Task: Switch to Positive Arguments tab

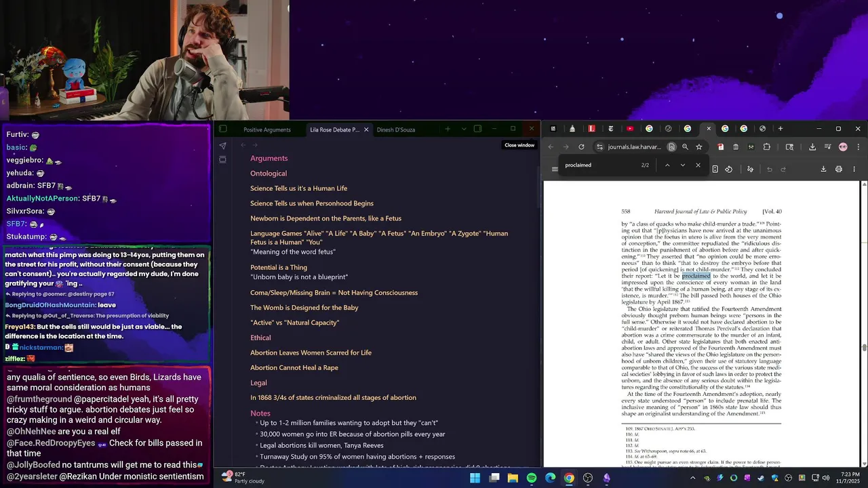Action: click(267, 129)
